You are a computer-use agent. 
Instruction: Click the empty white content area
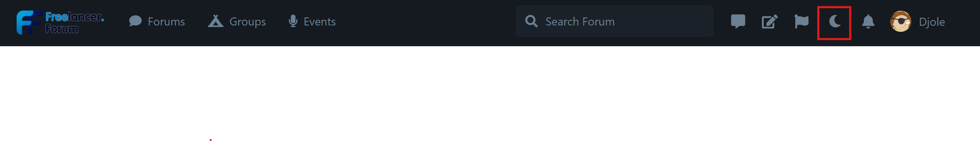490,93
